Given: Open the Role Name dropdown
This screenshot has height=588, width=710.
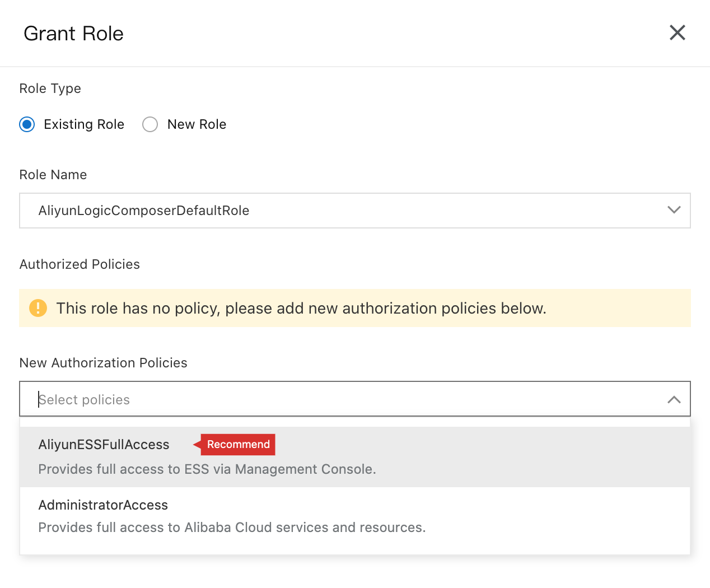Looking at the screenshot, I should coord(355,211).
